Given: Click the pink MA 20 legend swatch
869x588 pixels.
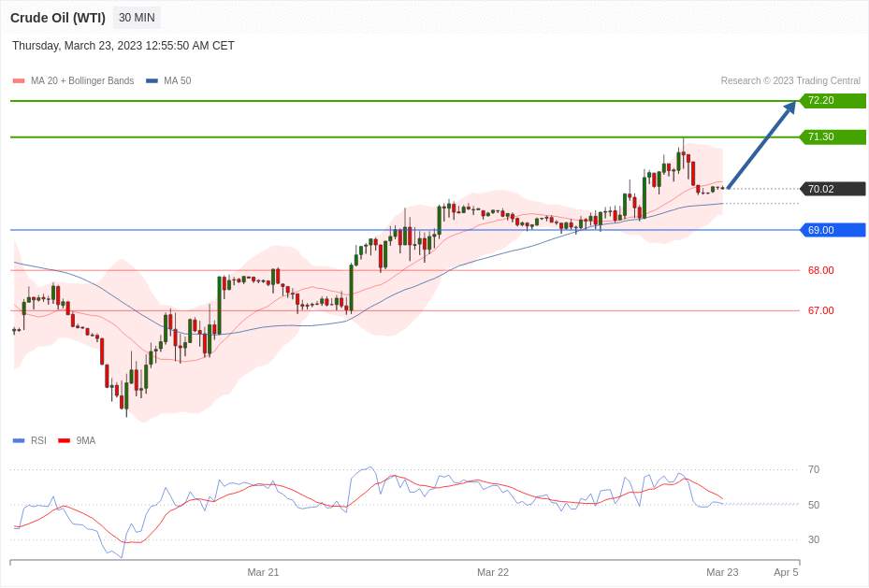Looking at the screenshot, I should click(19, 80).
